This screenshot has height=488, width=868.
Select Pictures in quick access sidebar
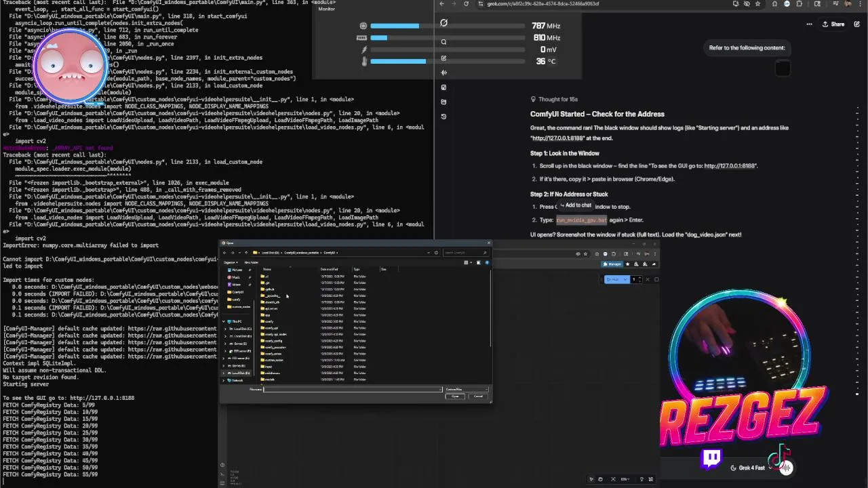[237, 270]
